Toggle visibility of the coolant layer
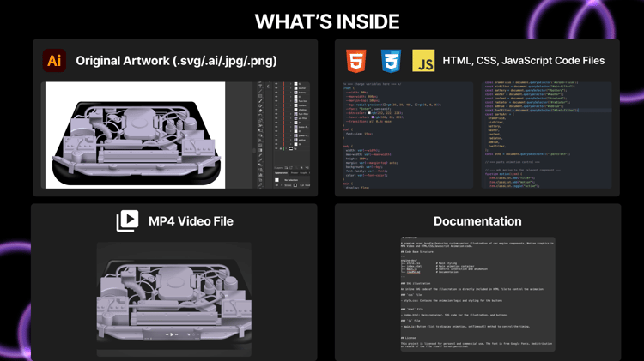Viewport: 644px width, 361px height. click(x=276, y=105)
